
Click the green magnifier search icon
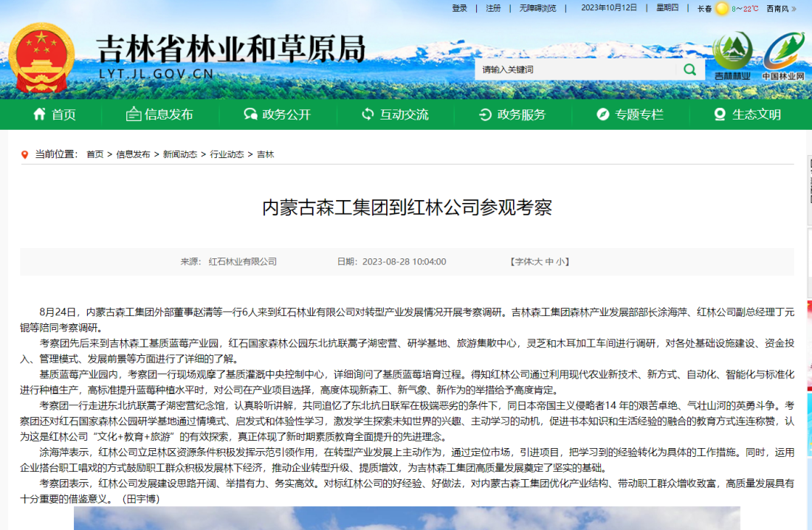[689, 69]
